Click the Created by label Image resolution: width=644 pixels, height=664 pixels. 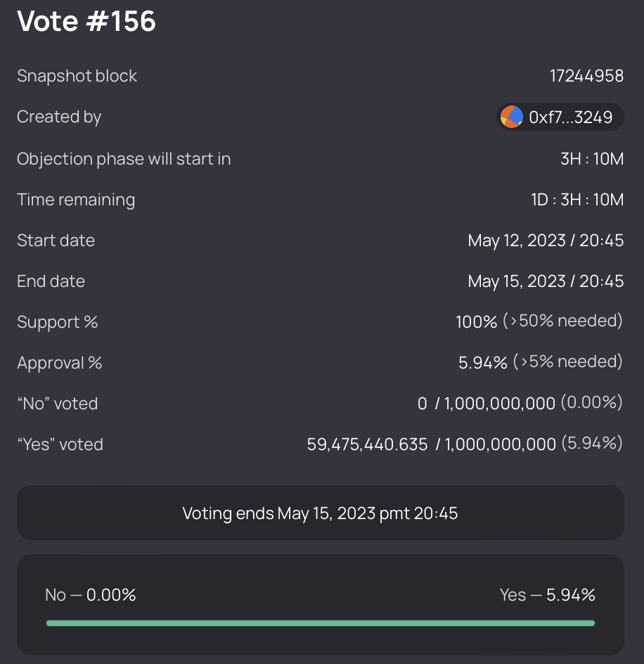(x=59, y=117)
